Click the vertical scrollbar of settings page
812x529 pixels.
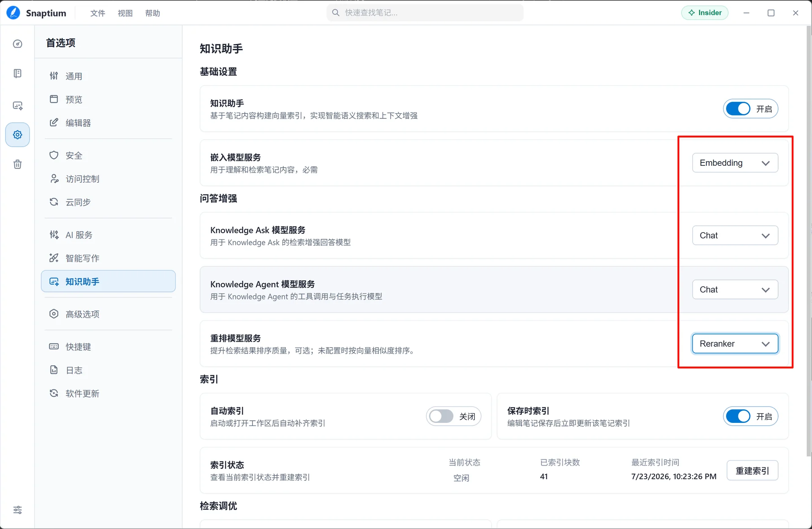click(x=809, y=241)
